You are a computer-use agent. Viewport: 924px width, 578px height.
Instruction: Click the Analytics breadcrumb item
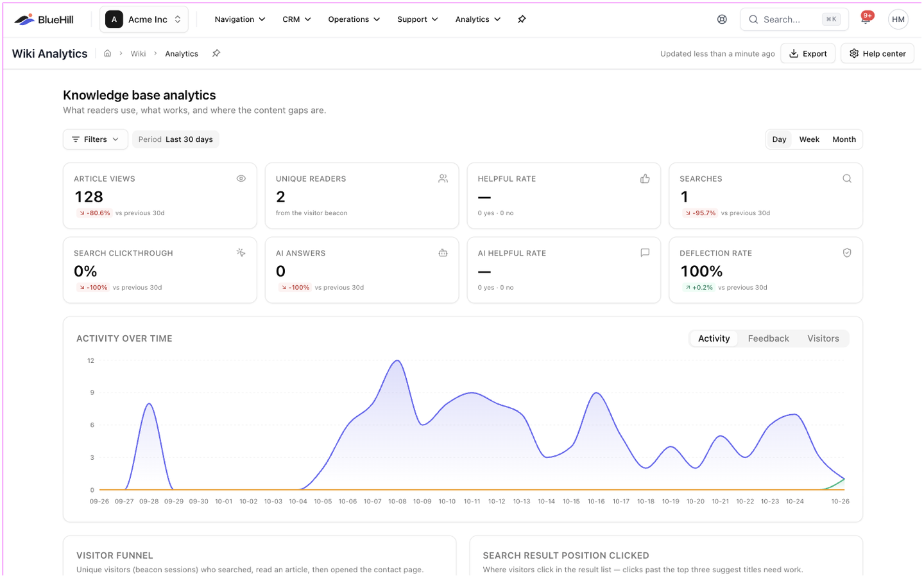click(182, 54)
